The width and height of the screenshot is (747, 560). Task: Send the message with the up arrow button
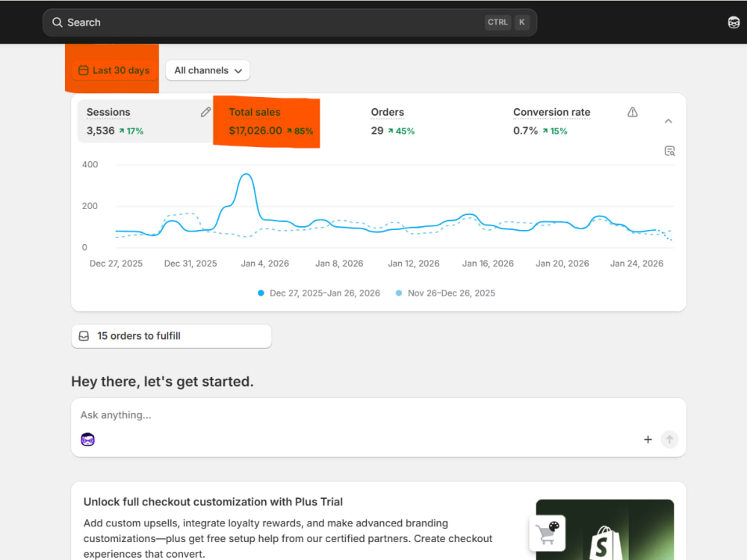tap(669, 440)
